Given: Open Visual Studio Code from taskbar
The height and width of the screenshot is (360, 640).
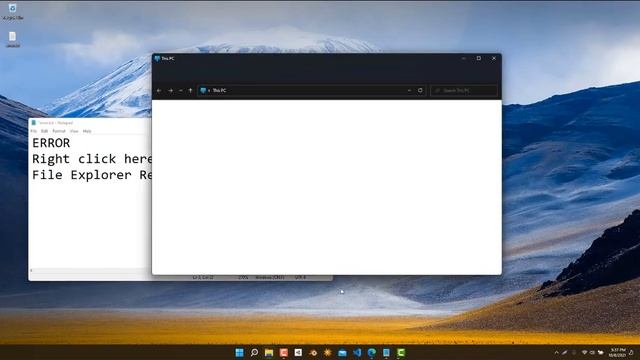Looking at the screenshot, I should 357,352.
